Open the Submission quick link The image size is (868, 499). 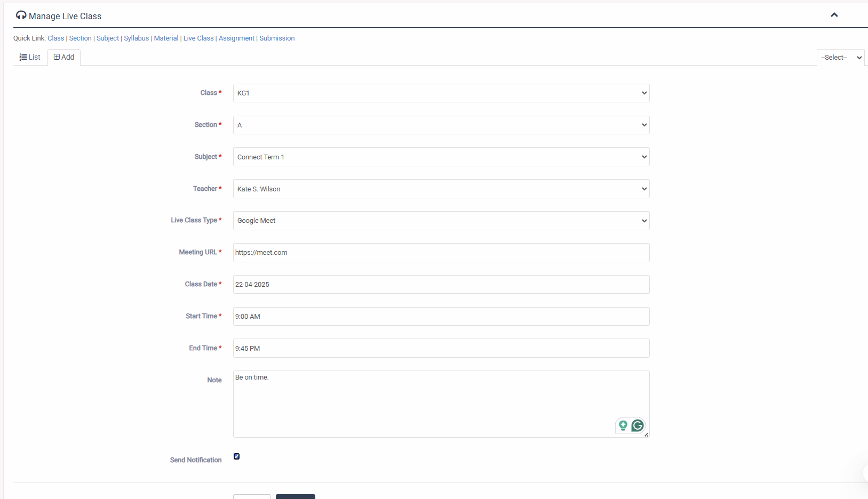click(277, 38)
